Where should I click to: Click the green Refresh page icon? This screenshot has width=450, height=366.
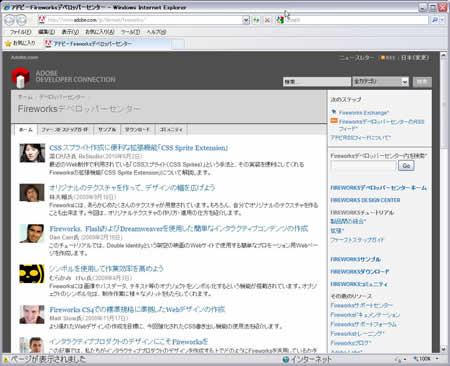(256, 20)
